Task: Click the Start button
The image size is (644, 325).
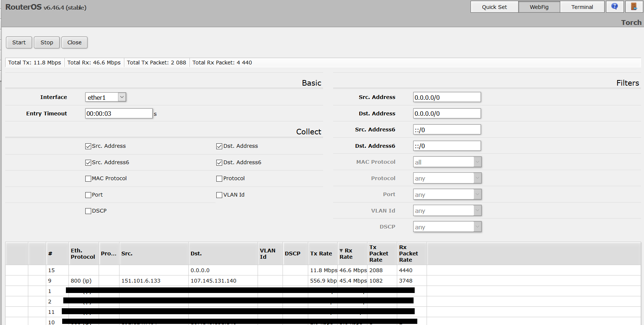Action: tap(19, 42)
